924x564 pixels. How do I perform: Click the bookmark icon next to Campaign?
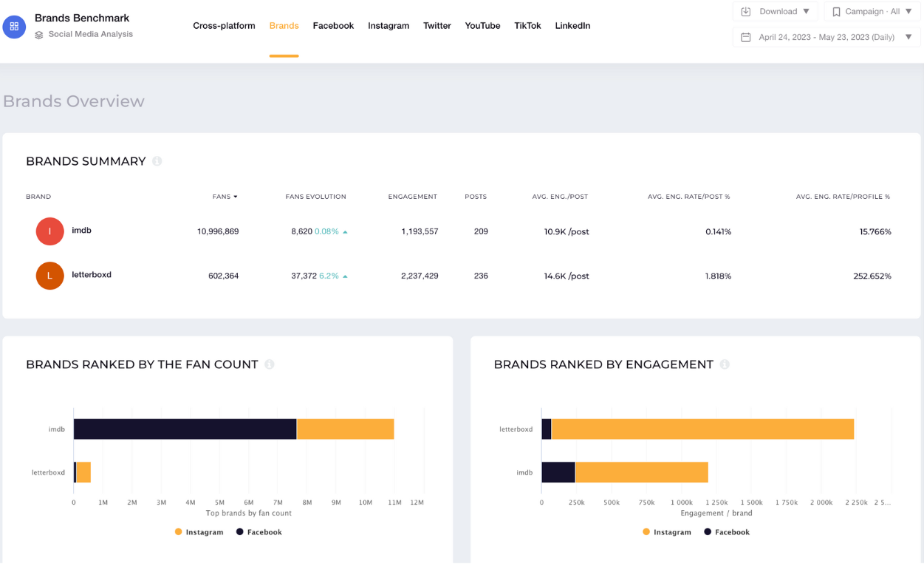pyautogui.click(x=837, y=12)
